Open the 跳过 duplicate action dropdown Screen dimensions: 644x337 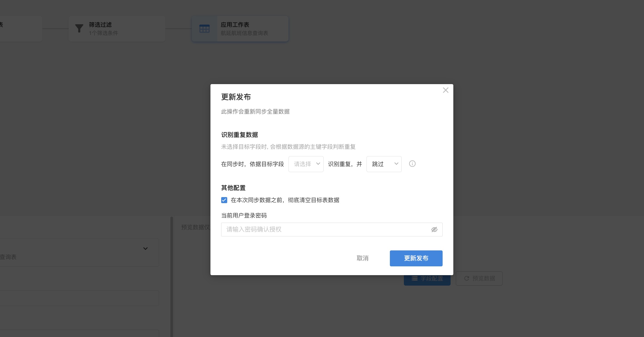[384, 164]
